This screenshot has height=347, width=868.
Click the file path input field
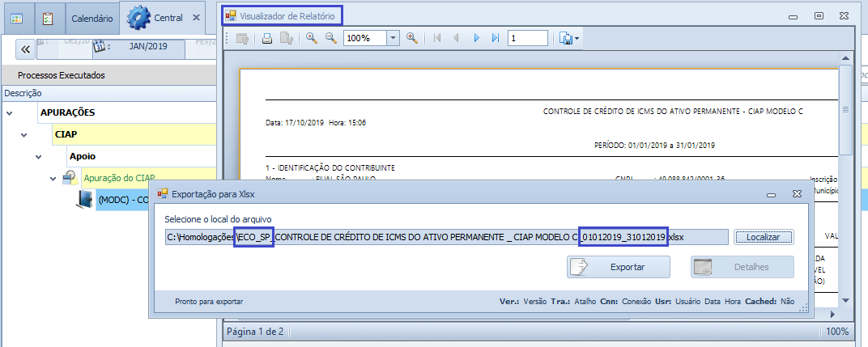445,237
